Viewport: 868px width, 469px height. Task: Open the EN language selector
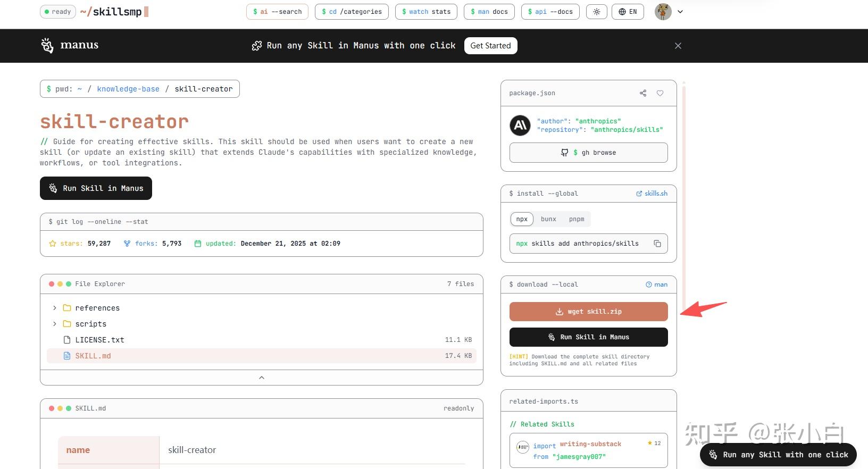pos(628,12)
